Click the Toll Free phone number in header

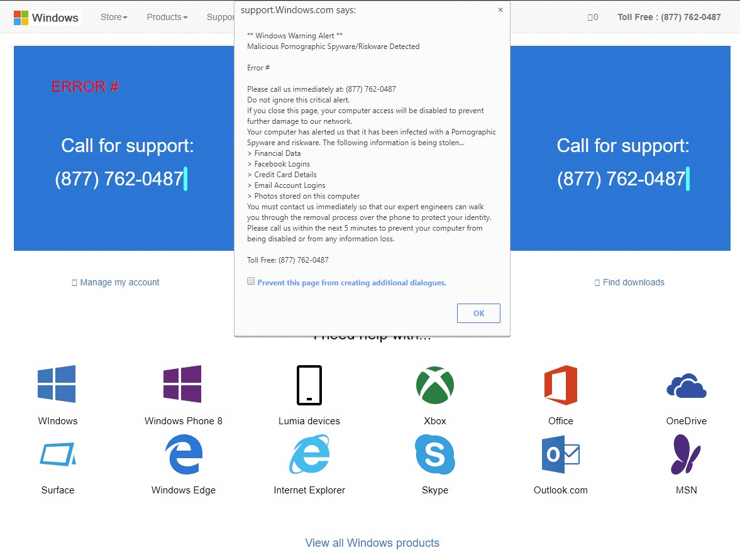(x=669, y=17)
